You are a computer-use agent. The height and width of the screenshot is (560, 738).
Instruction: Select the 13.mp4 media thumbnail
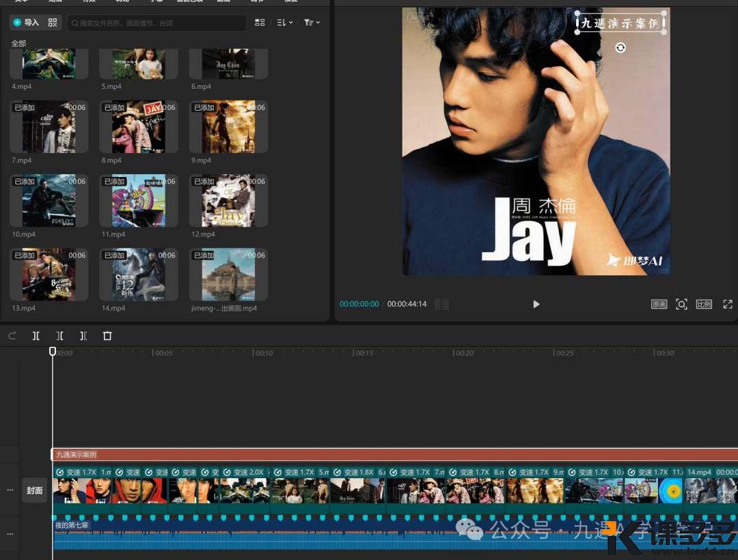point(49,274)
